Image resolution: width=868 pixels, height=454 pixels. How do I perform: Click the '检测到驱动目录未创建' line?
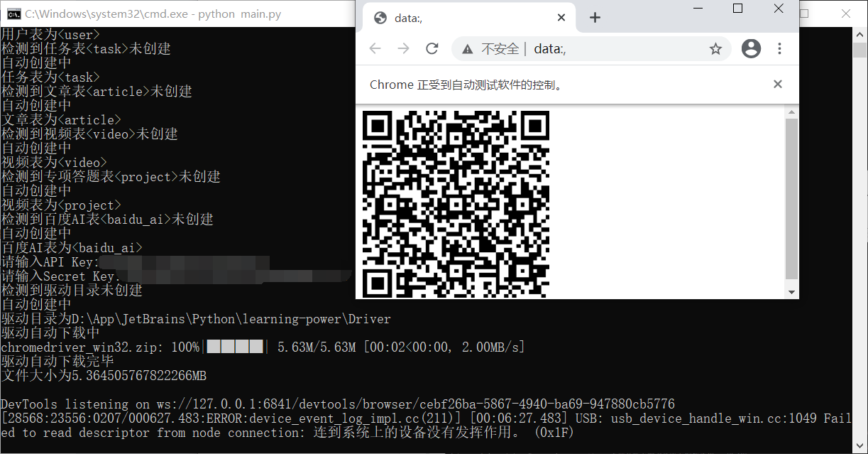click(72, 291)
